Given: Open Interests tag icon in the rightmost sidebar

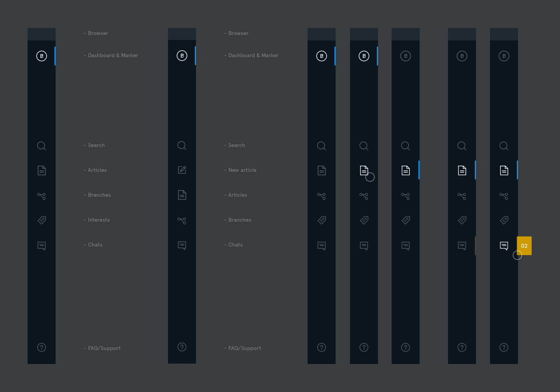Looking at the screenshot, I should point(504,220).
